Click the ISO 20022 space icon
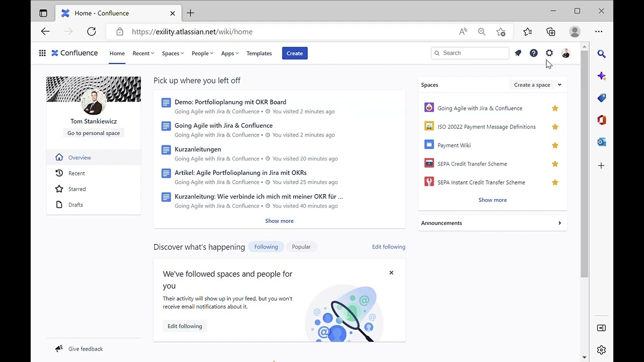 [x=429, y=127]
